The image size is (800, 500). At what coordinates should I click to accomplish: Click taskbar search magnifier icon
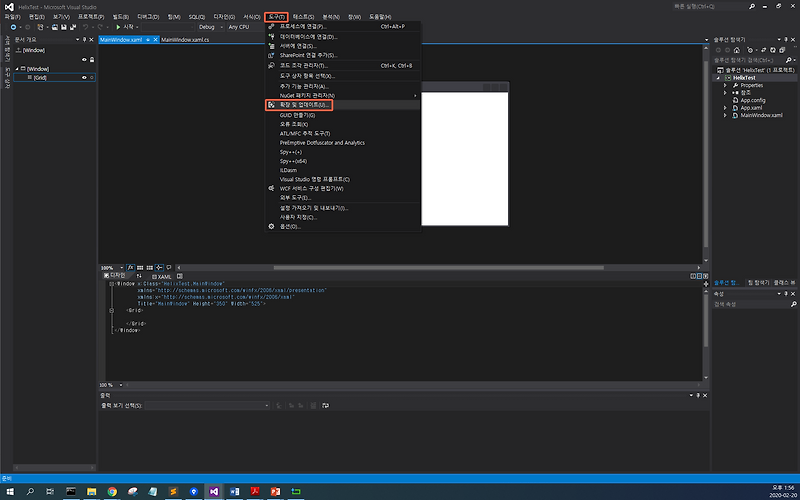tap(30, 492)
